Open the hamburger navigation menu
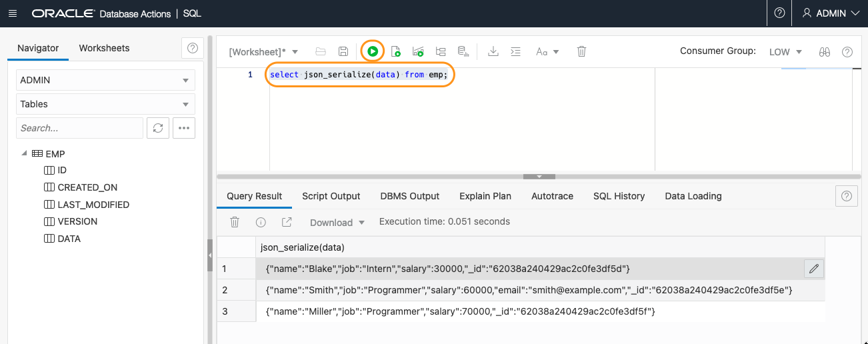The image size is (868, 344). (x=13, y=13)
